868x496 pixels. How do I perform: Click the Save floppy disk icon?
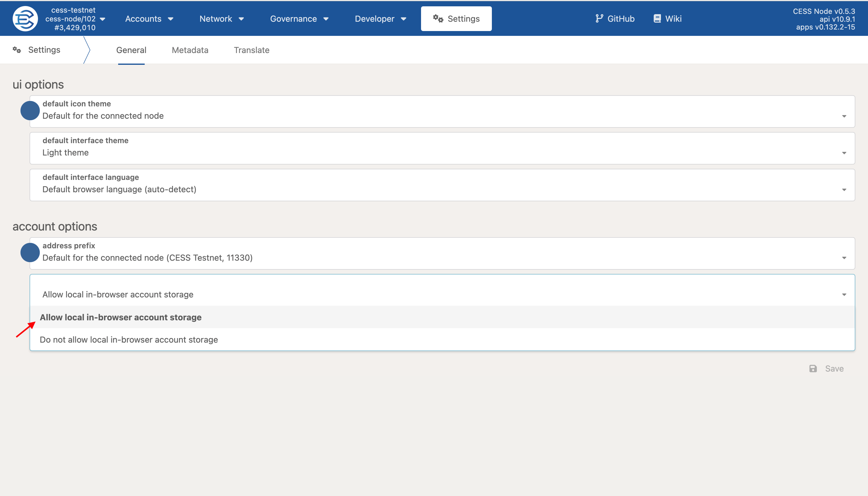click(813, 369)
